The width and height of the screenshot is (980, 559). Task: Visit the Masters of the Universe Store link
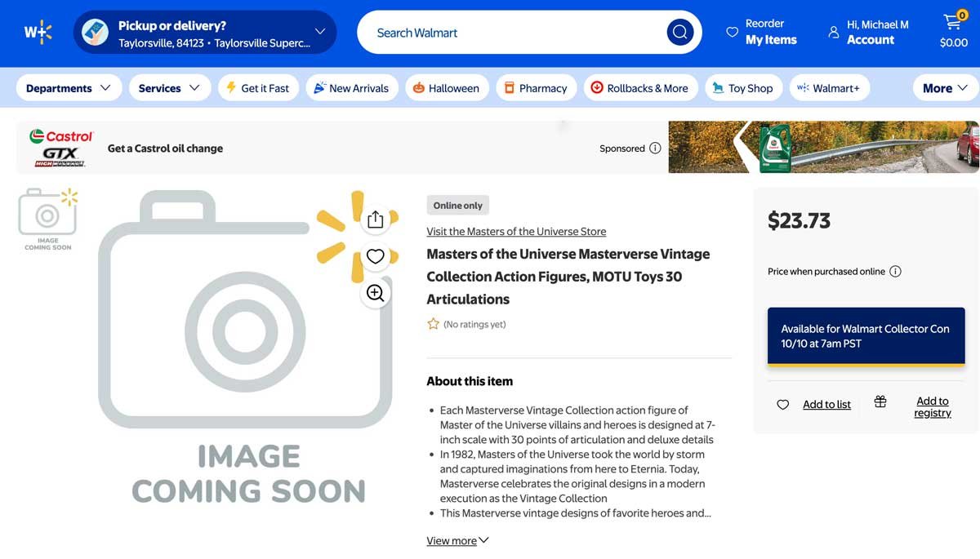click(x=515, y=231)
